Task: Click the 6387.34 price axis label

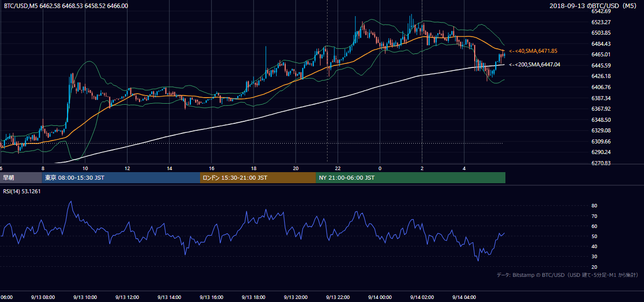Action: [x=601, y=98]
